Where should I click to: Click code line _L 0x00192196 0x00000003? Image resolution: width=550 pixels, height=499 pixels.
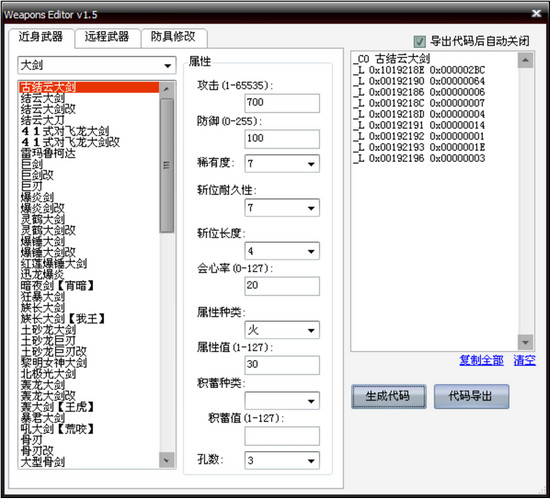[x=419, y=159]
